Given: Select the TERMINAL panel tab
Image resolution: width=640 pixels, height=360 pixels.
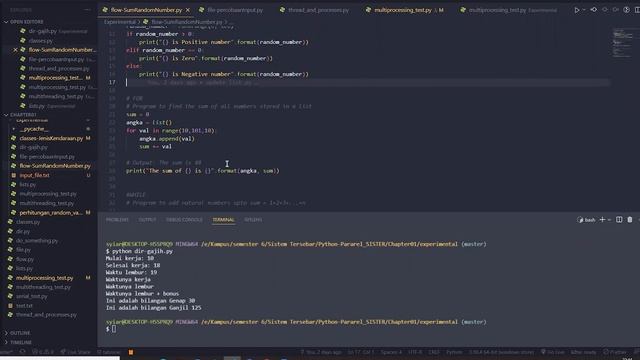Looking at the screenshot, I should tap(223, 220).
